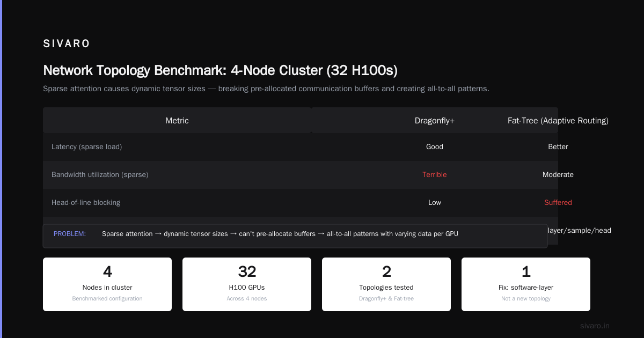
Task: Select the Network Topology Benchmark heading
Action: (220, 71)
